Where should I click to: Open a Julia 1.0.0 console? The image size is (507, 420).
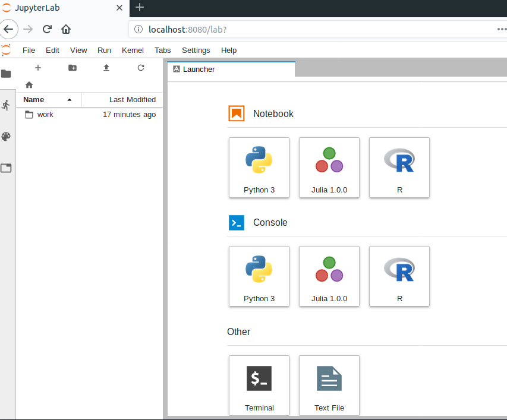pos(329,276)
